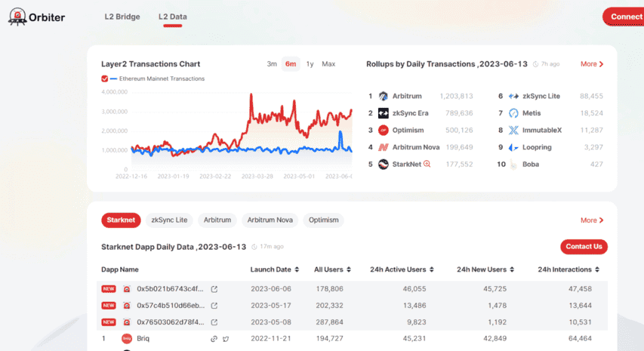Sort by 24h New Users column

[x=512, y=269]
